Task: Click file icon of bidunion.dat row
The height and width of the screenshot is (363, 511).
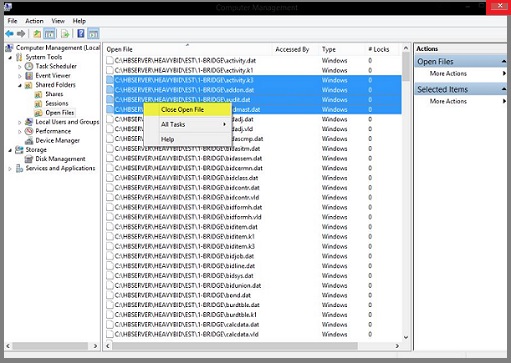Action: click(x=110, y=285)
